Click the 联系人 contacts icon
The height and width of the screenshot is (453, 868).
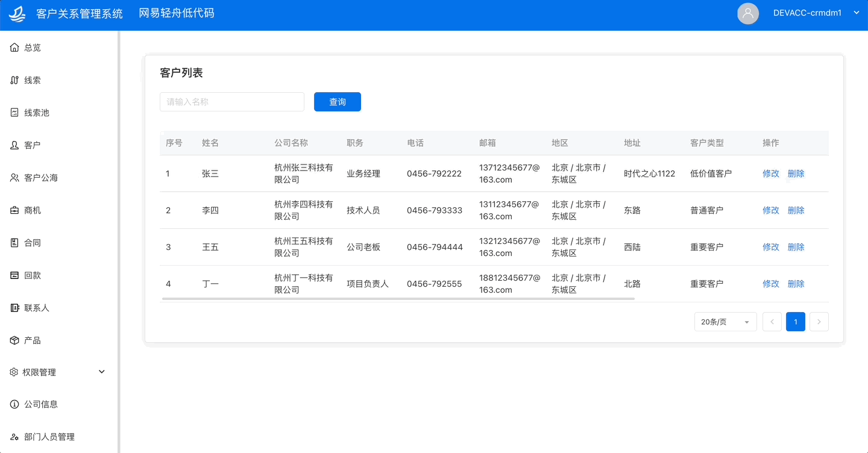click(x=14, y=308)
